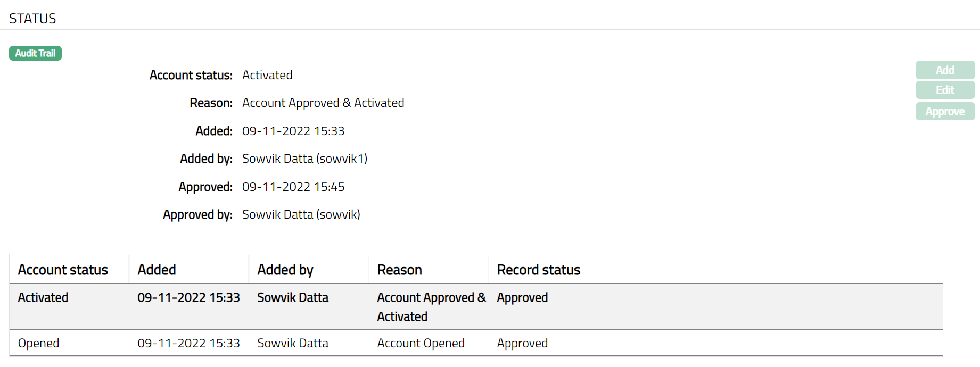Viewport: 980px width, 367px height.
Task: Click the Added by value Sowvik Datta (sowvik1)
Action: tap(304, 159)
